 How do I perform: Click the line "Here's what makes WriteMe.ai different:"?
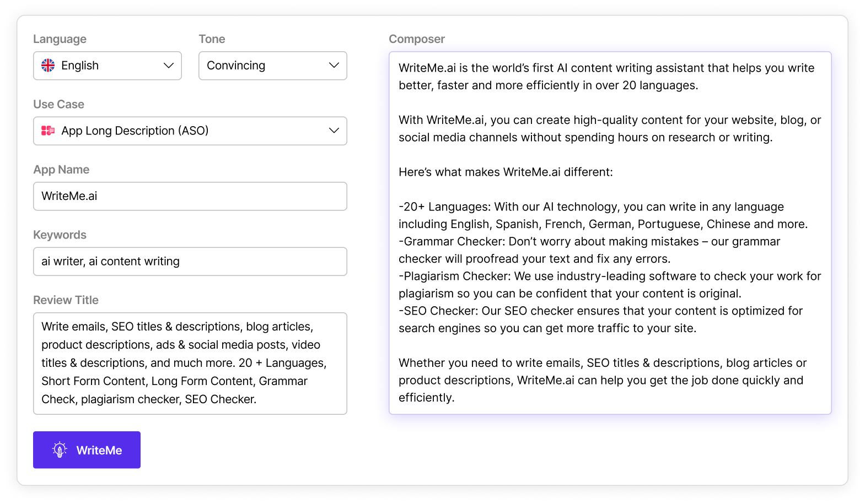pos(506,172)
